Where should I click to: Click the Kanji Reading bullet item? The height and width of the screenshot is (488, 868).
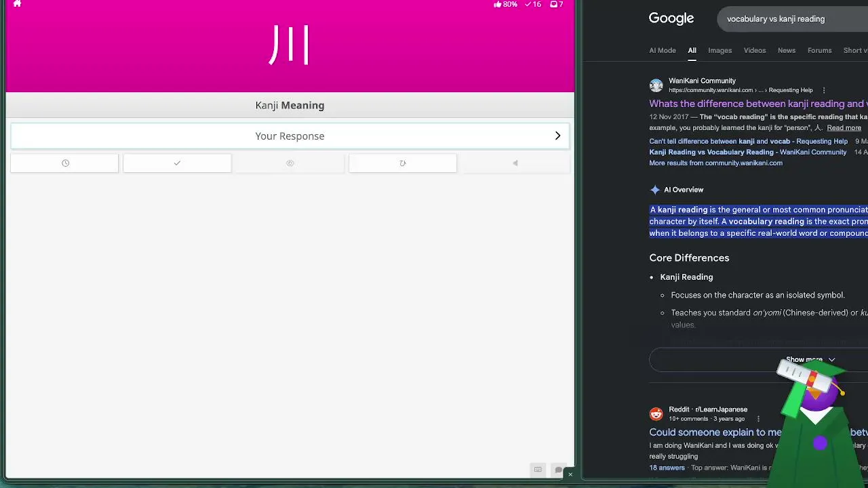[686, 277]
